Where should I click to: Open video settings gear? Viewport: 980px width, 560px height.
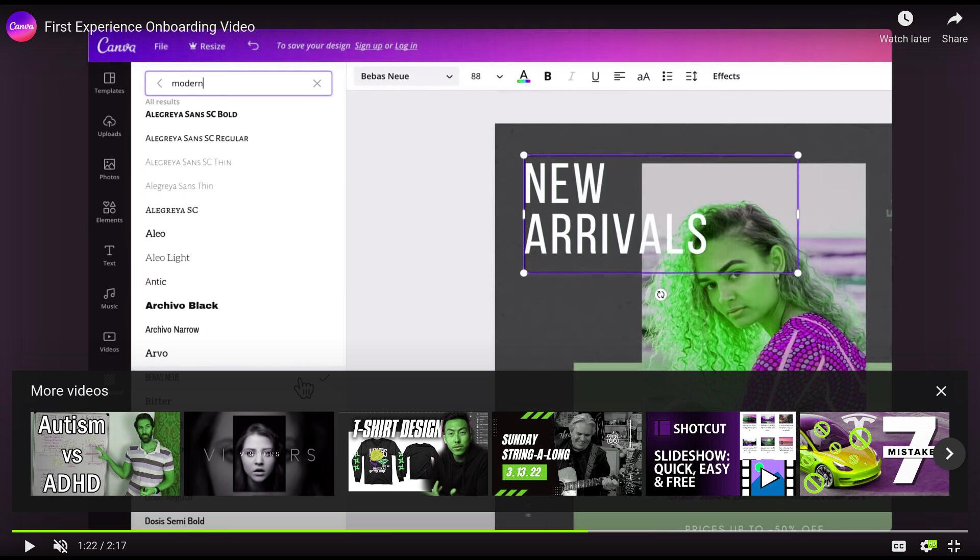[927, 546]
